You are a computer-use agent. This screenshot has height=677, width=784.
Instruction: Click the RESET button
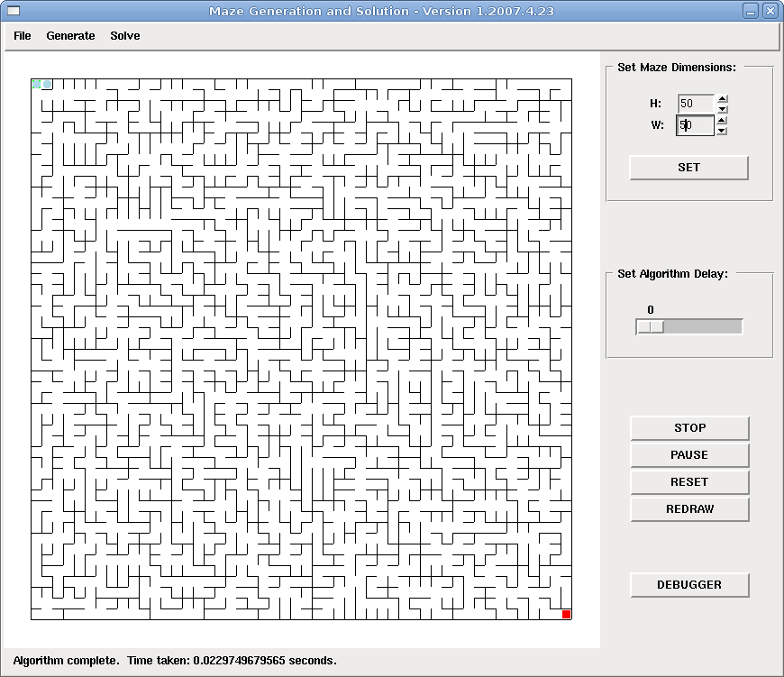(x=689, y=482)
